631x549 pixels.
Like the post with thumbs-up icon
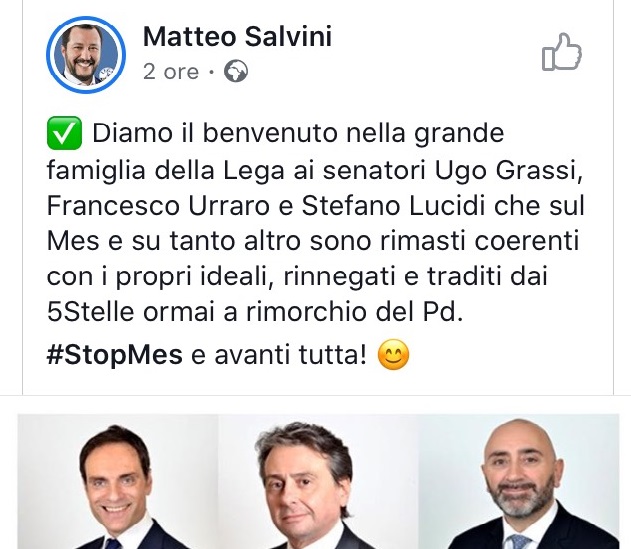pos(562,52)
